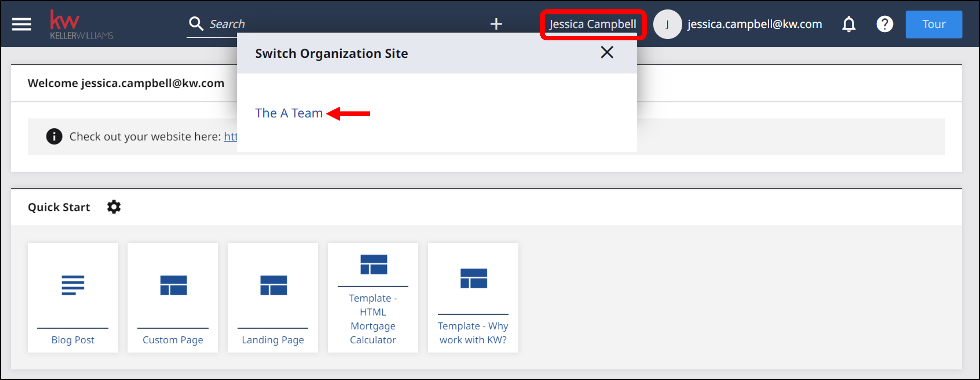The height and width of the screenshot is (380, 980).
Task: Click the plus icon to create content
Action: (x=496, y=24)
